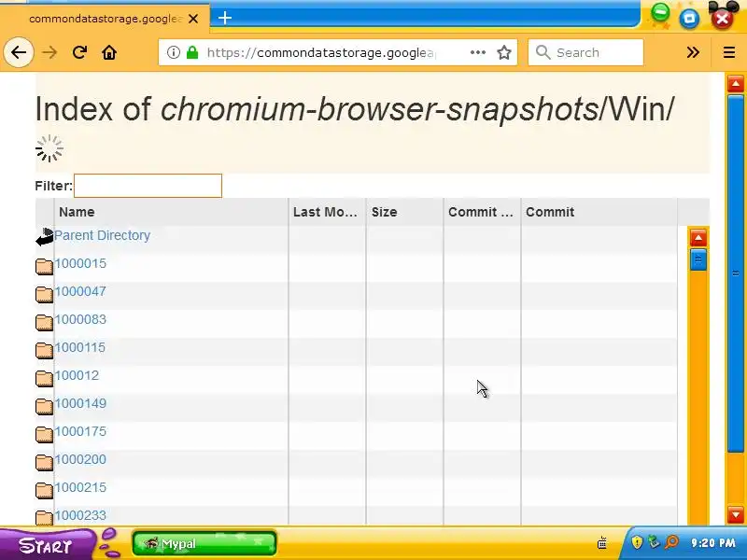Click folder icon beside 1000215

[x=44, y=491]
